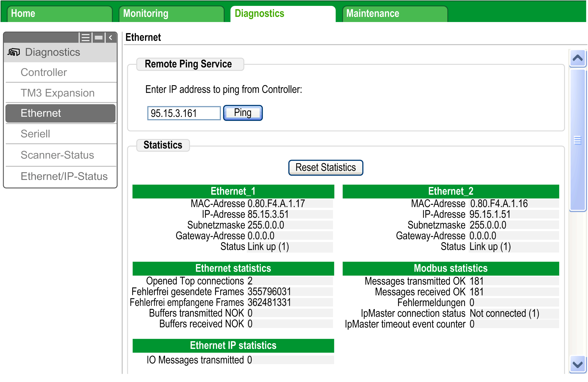
Task: Switch to the Monitoring tab
Action: click(x=171, y=14)
